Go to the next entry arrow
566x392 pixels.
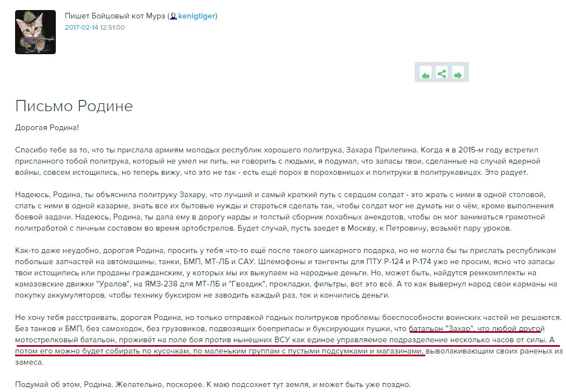tap(458, 74)
